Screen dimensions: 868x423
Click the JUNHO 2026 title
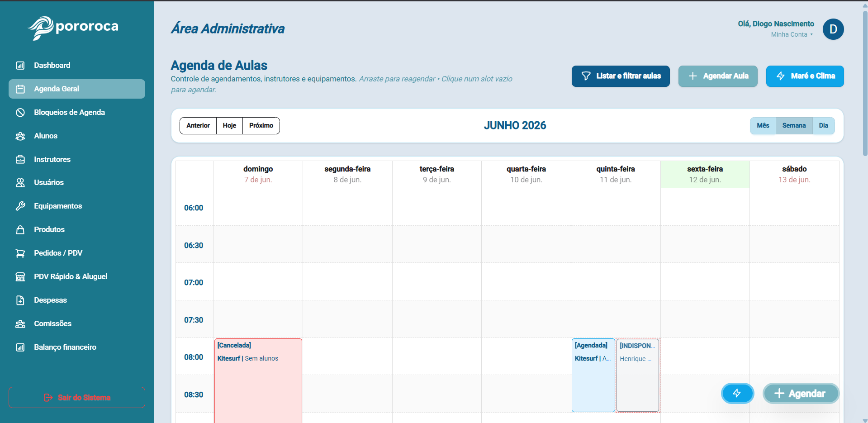tap(515, 126)
